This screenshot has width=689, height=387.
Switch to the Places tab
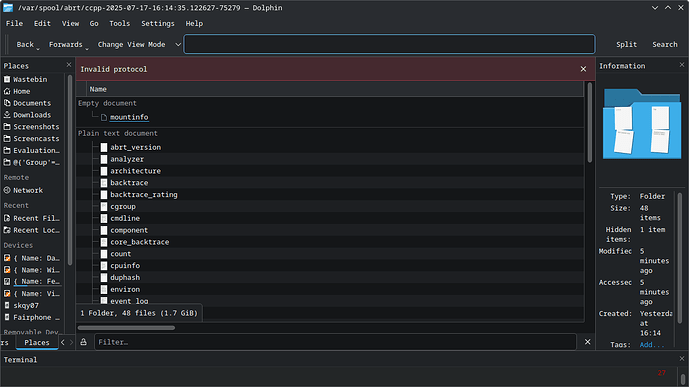pos(37,343)
